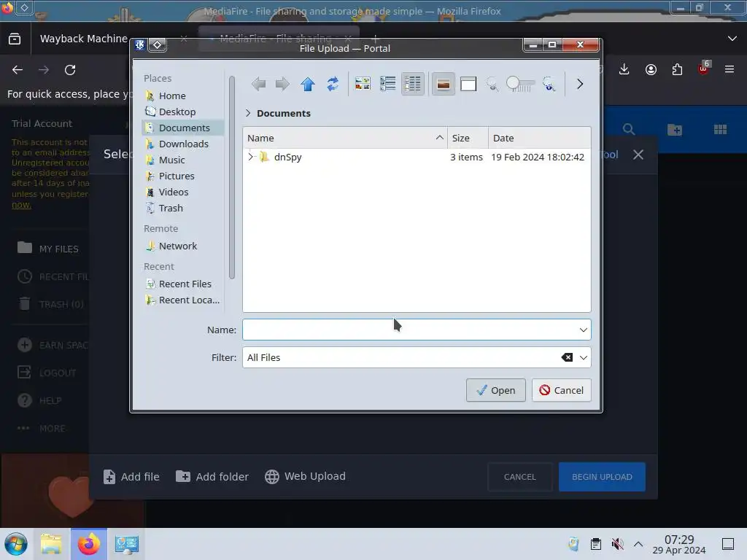Screen dimensions: 747x560
Task: Show more toolbar actions chevron
Action: tap(579, 85)
